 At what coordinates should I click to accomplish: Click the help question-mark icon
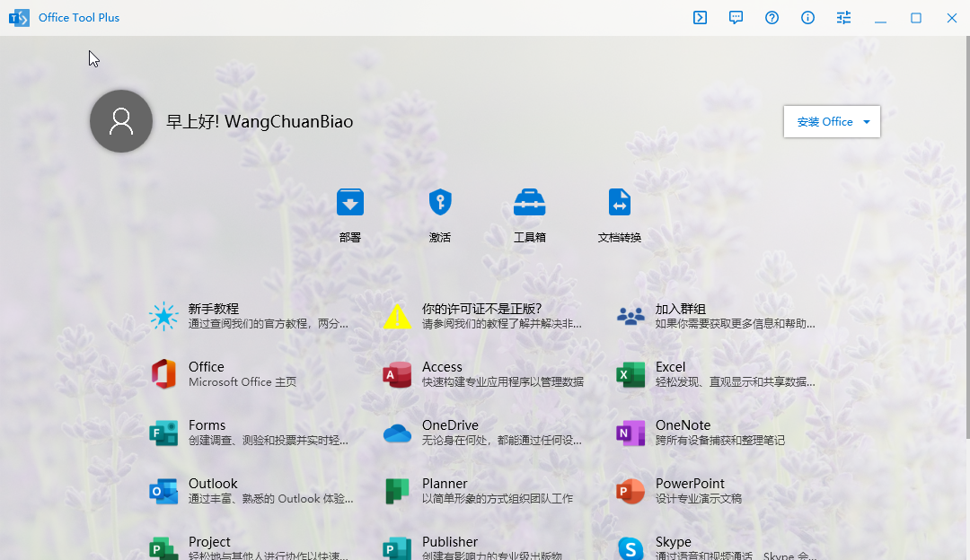(772, 17)
